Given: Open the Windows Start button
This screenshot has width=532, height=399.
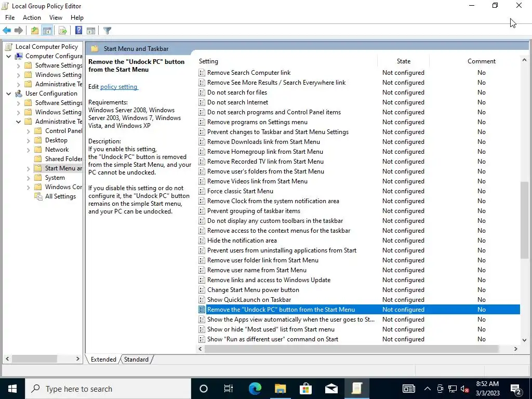Looking at the screenshot, I should tap(12, 389).
